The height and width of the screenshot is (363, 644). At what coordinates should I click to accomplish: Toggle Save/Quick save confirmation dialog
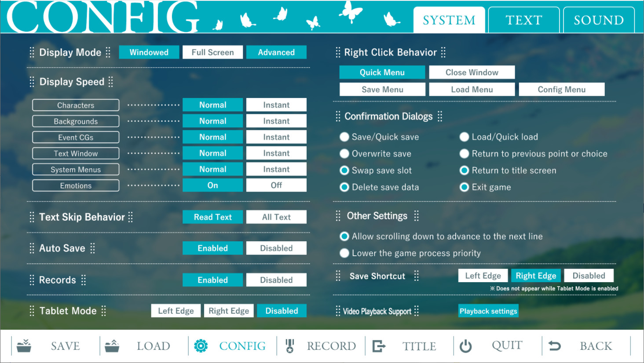pos(344,137)
